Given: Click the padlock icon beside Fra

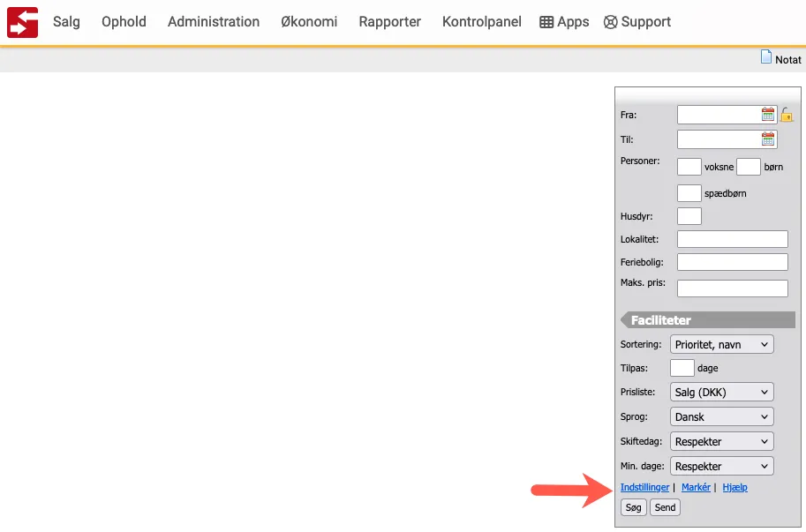Looking at the screenshot, I should point(787,115).
